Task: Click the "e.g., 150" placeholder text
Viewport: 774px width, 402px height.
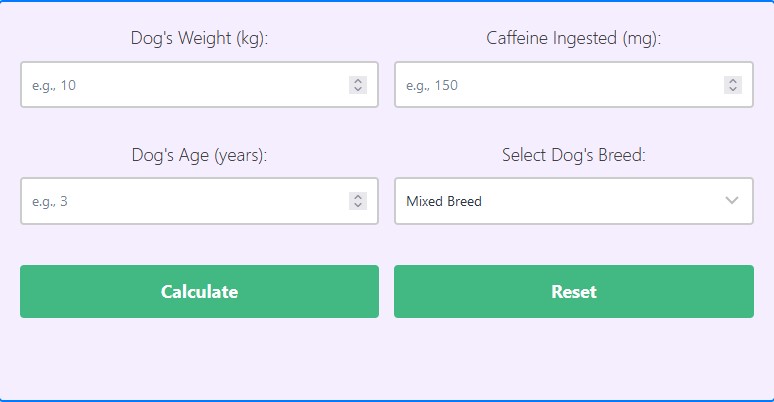Action: coord(432,85)
